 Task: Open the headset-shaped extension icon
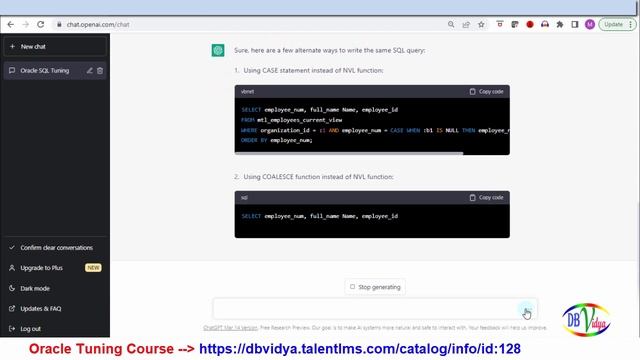coord(544,24)
